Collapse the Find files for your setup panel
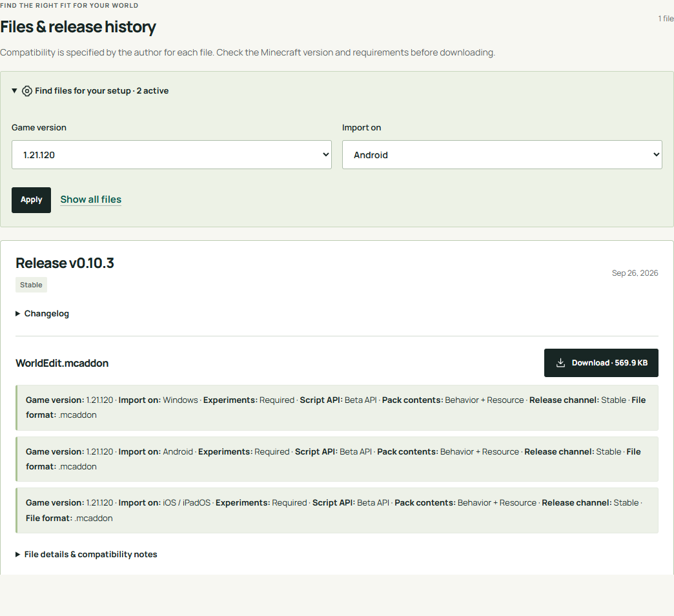The height and width of the screenshot is (616, 674). [x=90, y=90]
